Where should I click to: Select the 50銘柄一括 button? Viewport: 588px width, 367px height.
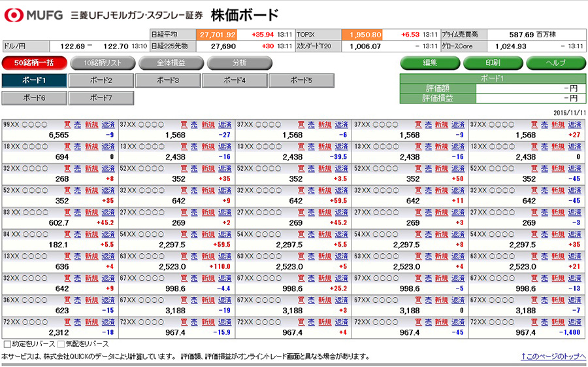pos(34,63)
